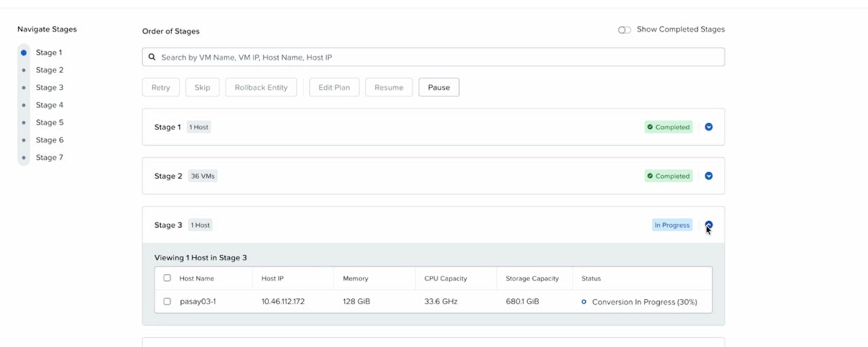
Task: Click the Rollback Entity button
Action: (x=261, y=87)
